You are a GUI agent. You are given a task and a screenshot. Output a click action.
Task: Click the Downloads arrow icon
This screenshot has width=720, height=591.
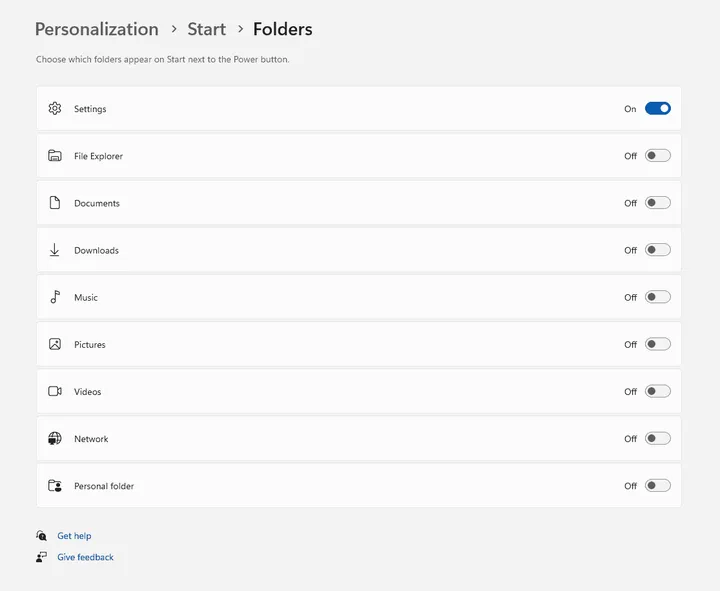pos(55,250)
